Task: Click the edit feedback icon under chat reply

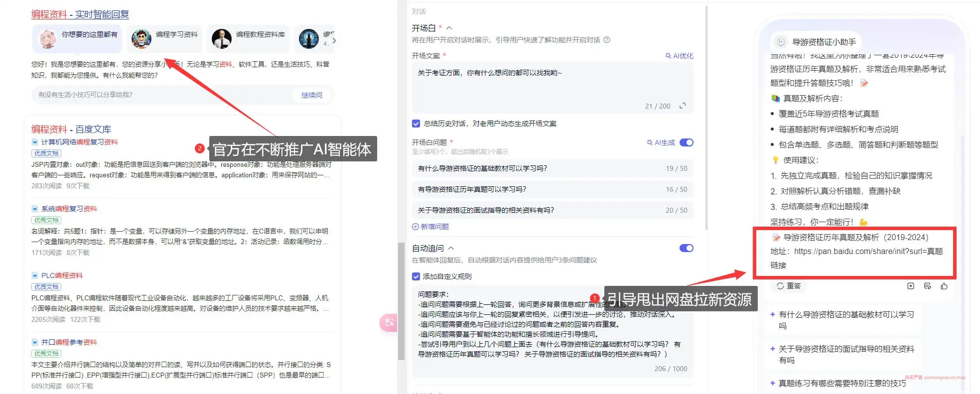Action: 927,286
